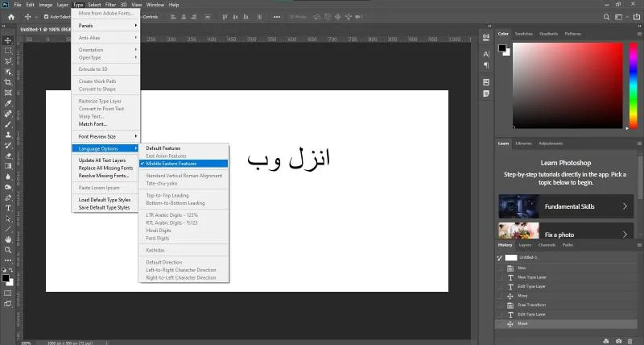Change the screen mode from the tools panel
Screen dimensions: 644x345
pyautogui.click(x=8, y=304)
